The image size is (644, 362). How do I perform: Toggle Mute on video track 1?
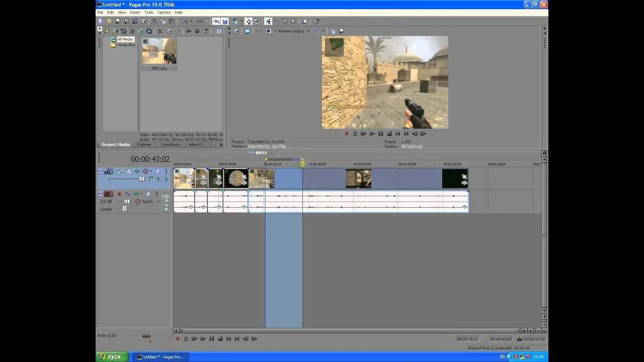(157, 171)
